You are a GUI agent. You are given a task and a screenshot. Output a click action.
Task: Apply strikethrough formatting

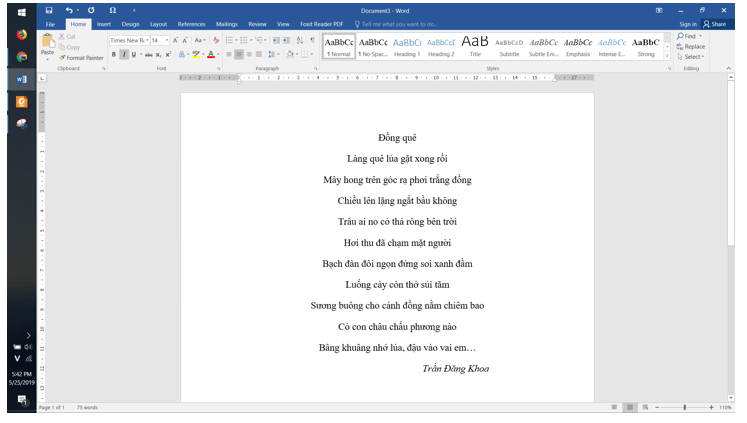pos(150,55)
